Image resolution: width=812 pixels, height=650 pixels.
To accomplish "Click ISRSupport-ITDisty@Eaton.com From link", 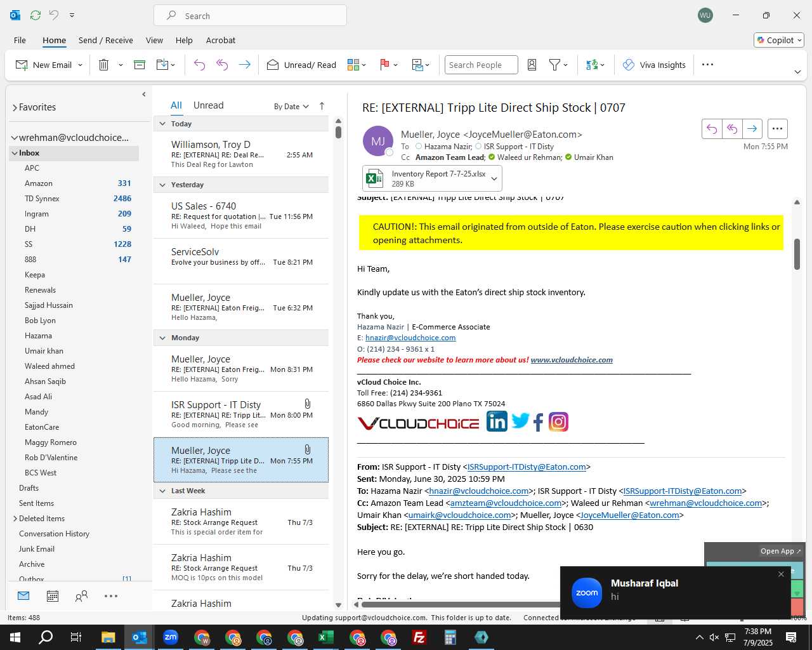I will (527, 467).
